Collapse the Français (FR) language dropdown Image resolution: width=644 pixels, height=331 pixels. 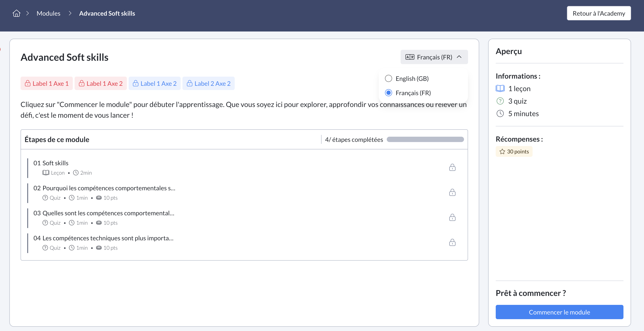(434, 57)
